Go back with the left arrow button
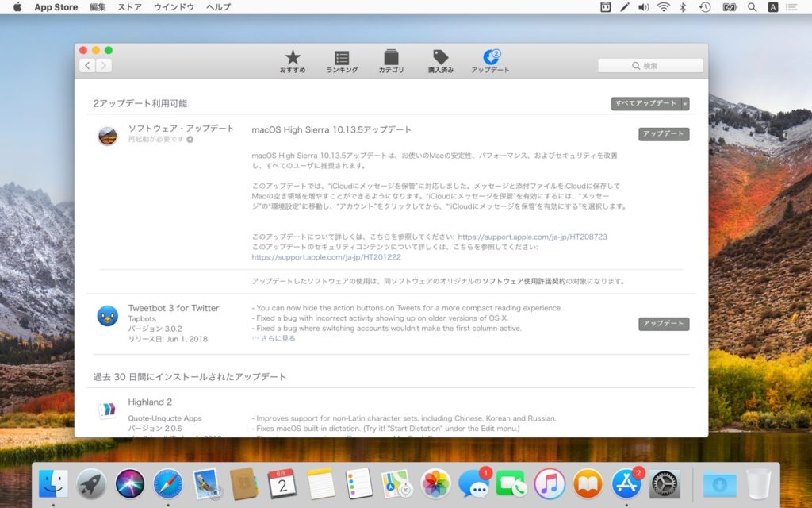 tap(86, 66)
